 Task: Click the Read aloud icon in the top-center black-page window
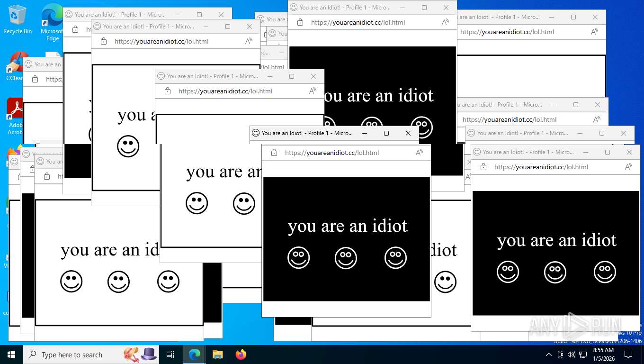pyautogui.click(x=445, y=22)
